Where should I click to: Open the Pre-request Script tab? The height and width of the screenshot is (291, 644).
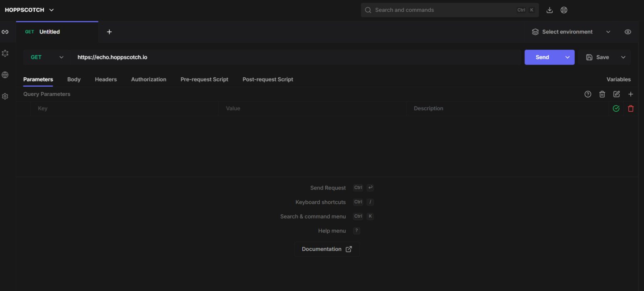tap(204, 79)
